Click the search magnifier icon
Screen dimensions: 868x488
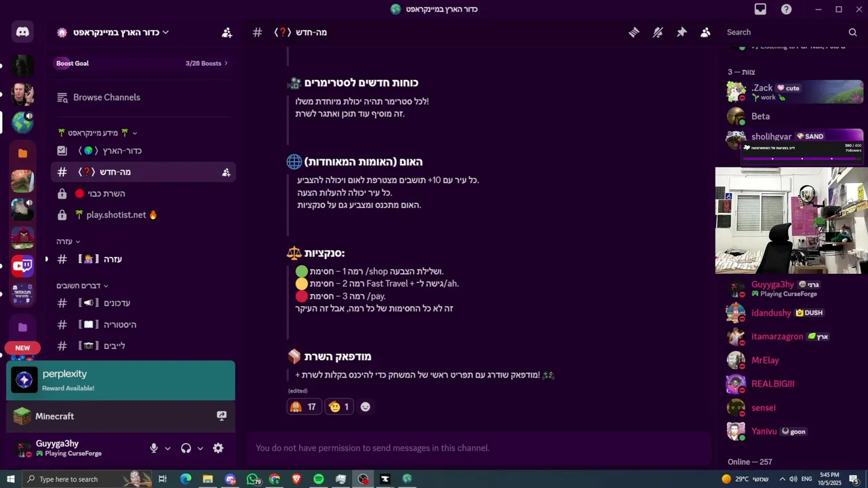click(x=852, y=32)
